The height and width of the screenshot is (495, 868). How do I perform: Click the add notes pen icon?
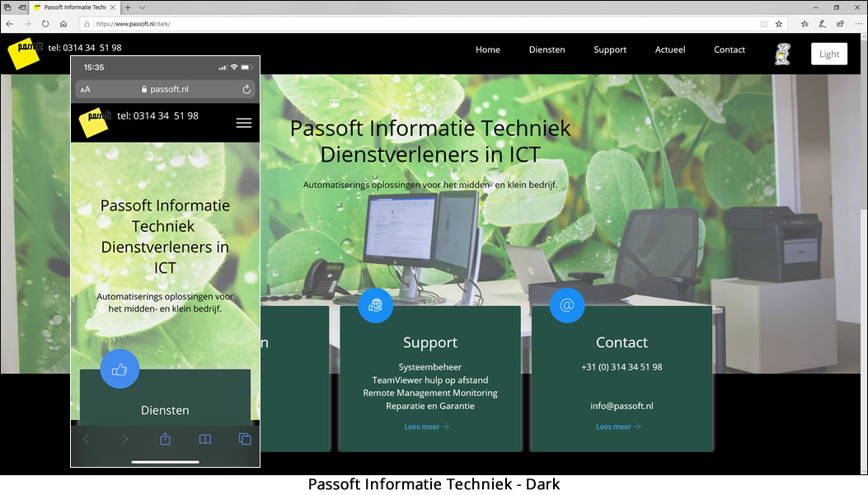point(823,24)
